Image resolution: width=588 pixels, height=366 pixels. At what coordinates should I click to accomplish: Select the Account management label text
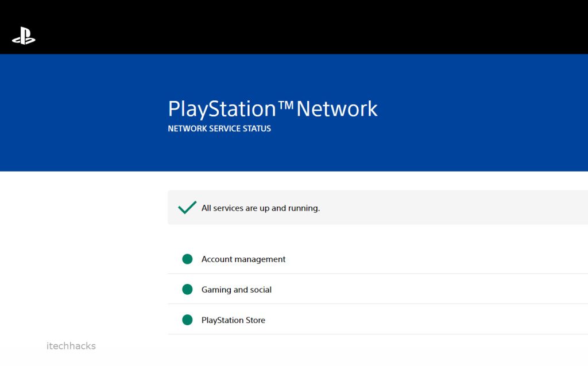click(243, 259)
